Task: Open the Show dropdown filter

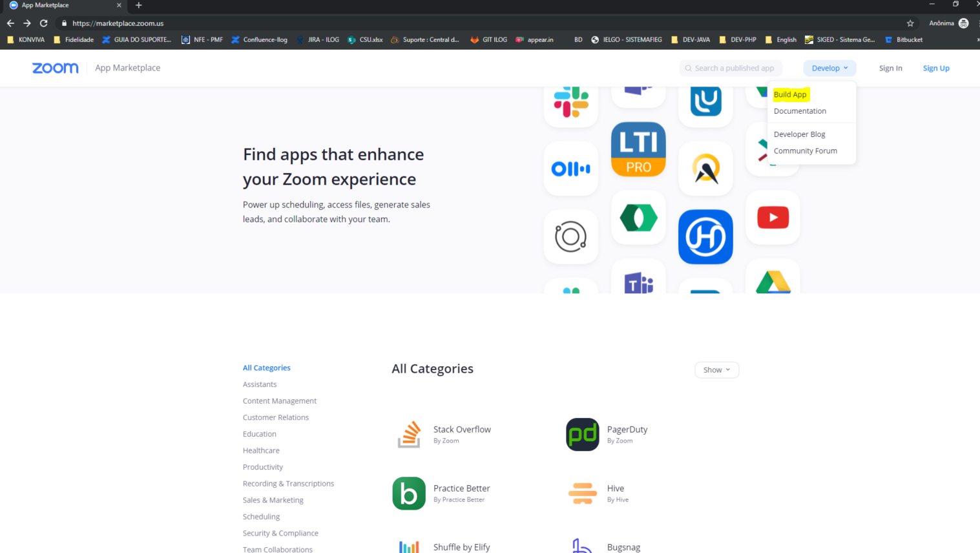Action: tap(716, 370)
